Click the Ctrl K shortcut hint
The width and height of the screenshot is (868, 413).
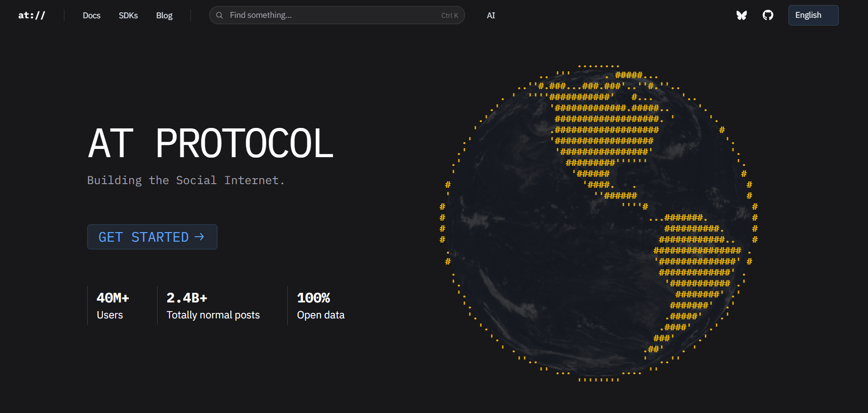point(450,16)
